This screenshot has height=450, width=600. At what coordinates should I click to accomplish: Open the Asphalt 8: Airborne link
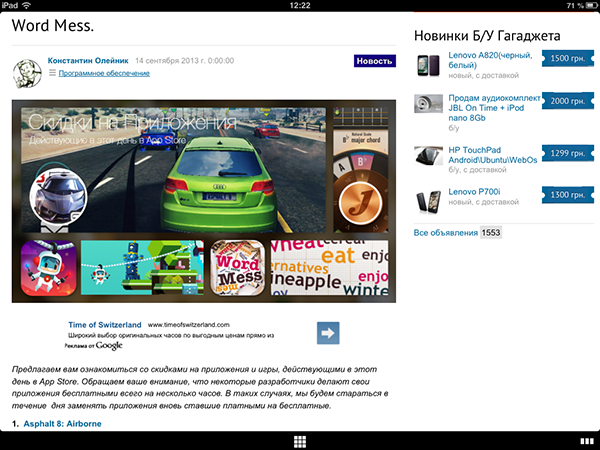[62, 424]
